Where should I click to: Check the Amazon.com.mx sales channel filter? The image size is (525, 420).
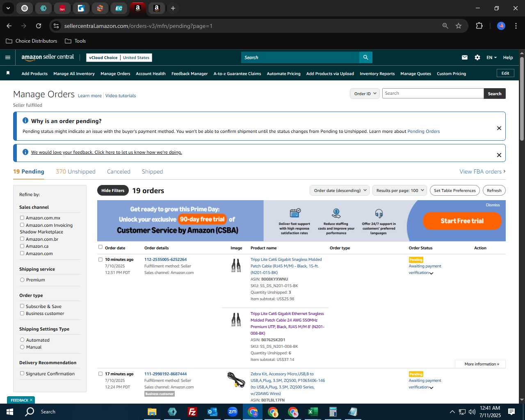tap(22, 217)
